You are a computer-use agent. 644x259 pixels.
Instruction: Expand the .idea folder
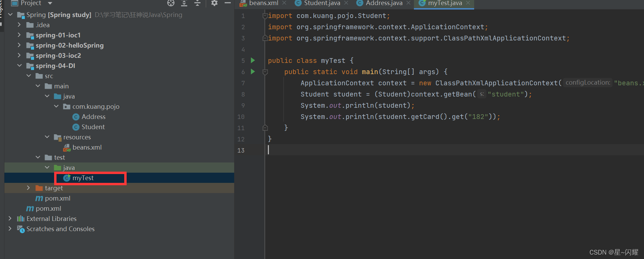point(19,25)
